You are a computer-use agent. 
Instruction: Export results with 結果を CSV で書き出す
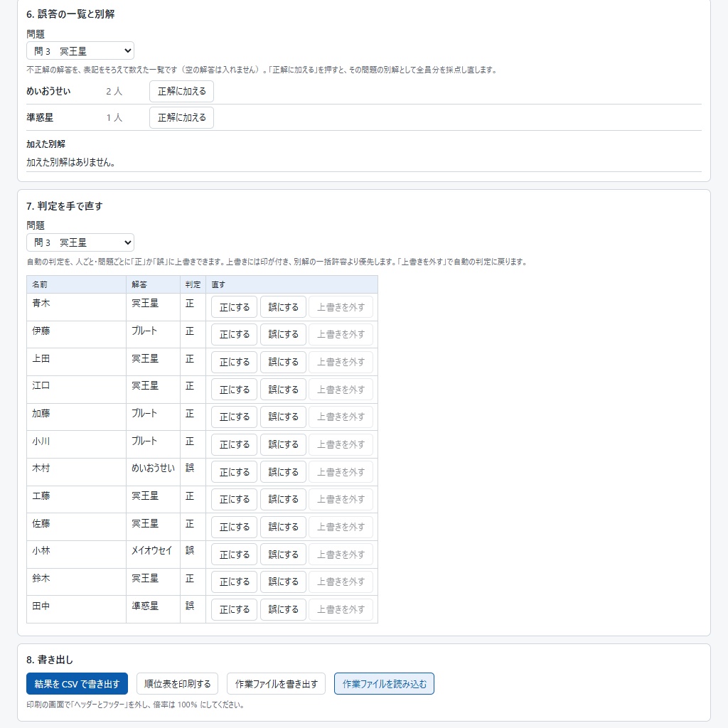coord(77,683)
